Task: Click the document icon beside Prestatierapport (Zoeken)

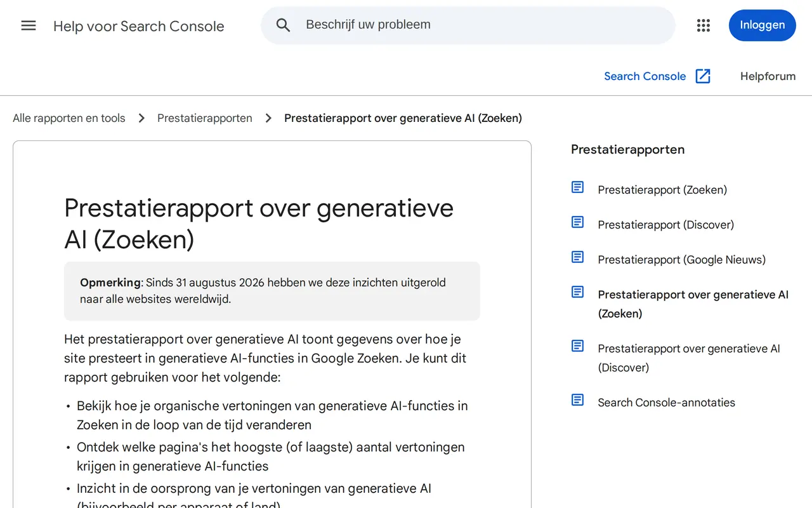Action: (x=577, y=187)
